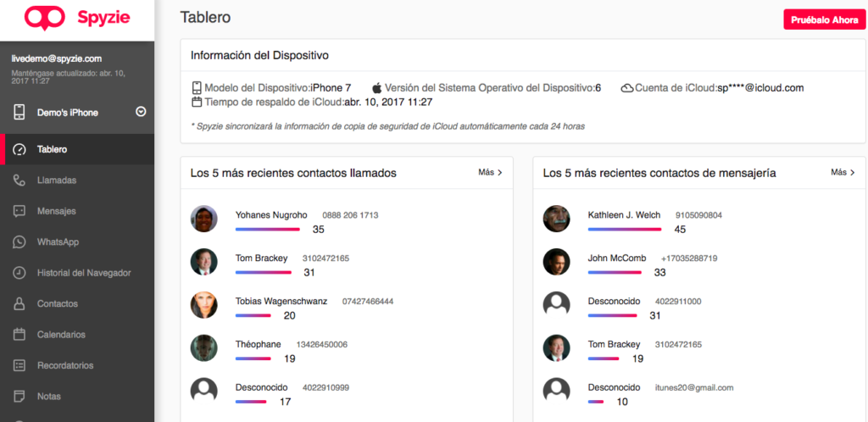Click the phone number 0888 206 1713
The width and height of the screenshot is (868, 422).
click(x=350, y=215)
